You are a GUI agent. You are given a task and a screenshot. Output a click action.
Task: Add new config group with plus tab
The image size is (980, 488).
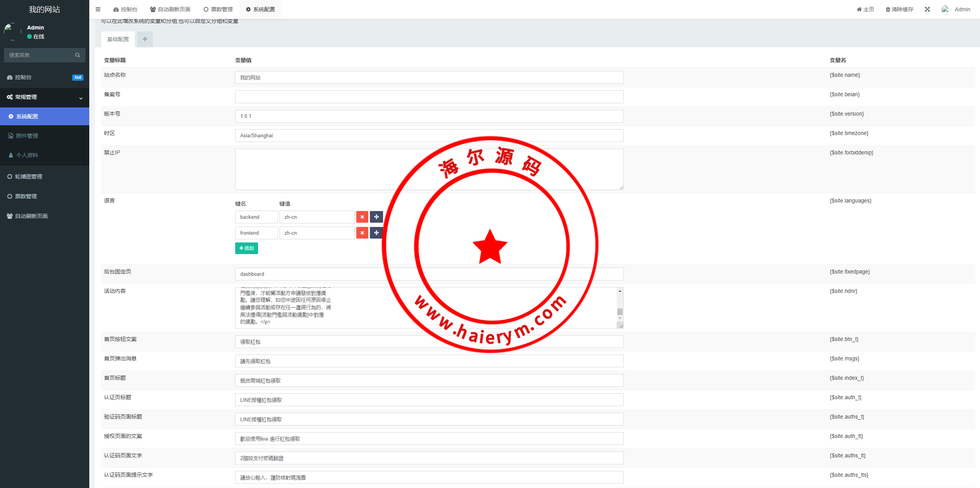pyautogui.click(x=145, y=39)
